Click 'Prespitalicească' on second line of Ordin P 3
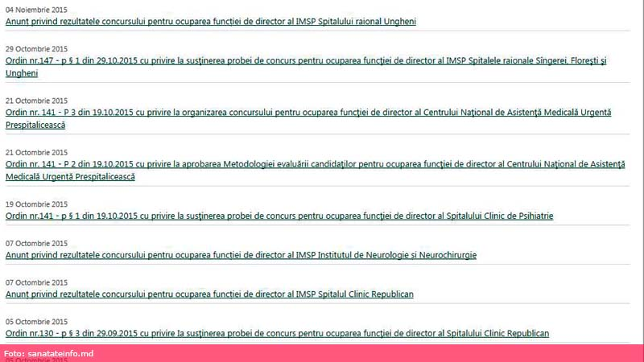 tap(35, 125)
